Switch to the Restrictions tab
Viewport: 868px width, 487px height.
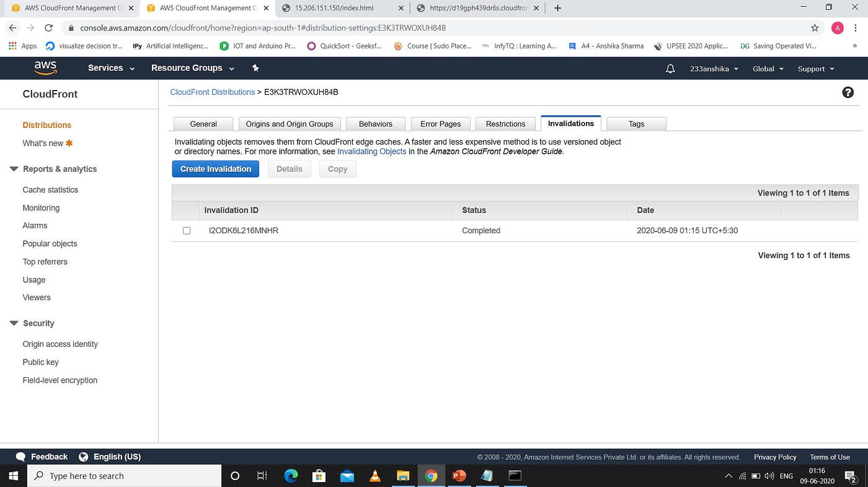(x=506, y=123)
